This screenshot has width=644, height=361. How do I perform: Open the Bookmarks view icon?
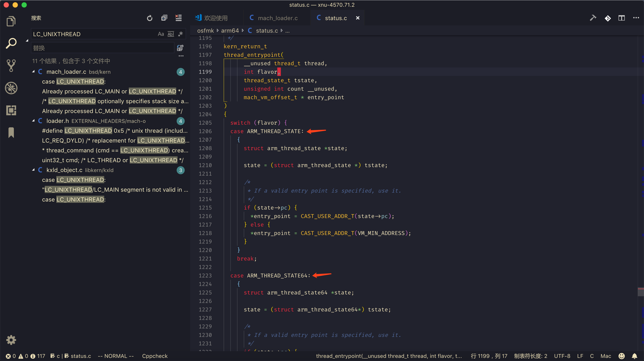pos(11,132)
